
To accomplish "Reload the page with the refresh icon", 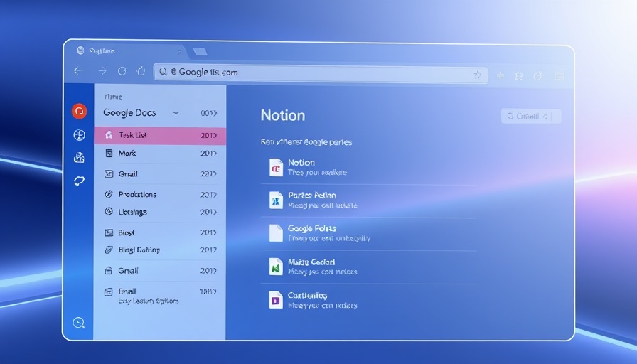I will point(122,71).
